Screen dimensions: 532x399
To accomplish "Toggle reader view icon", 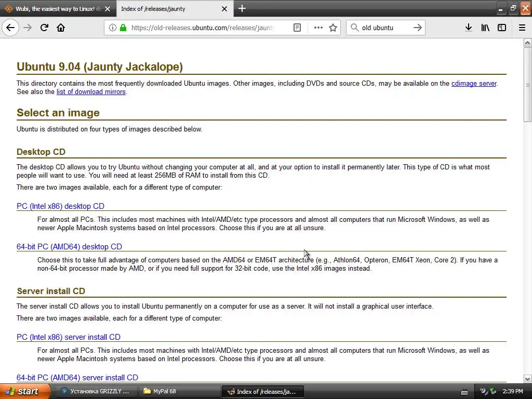I will pos(297,28).
